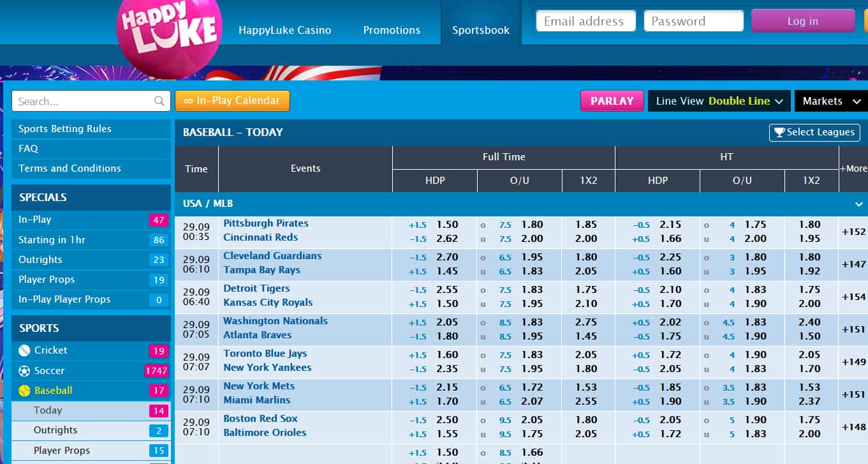Image resolution: width=868 pixels, height=464 pixels.
Task: Click the search magnifier icon
Action: click(159, 101)
